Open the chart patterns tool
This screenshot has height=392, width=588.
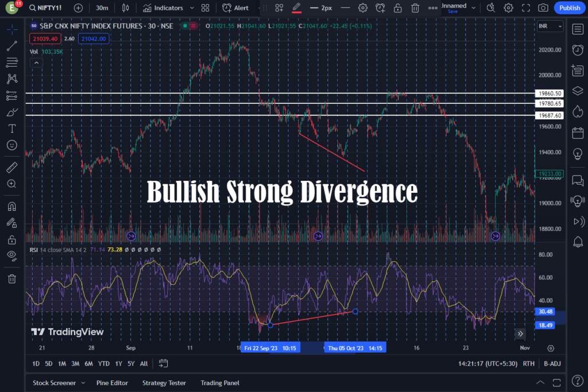12,79
